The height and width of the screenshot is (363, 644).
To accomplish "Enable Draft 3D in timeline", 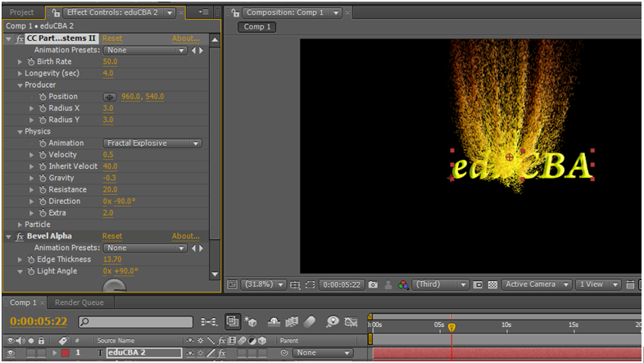I will [251, 321].
